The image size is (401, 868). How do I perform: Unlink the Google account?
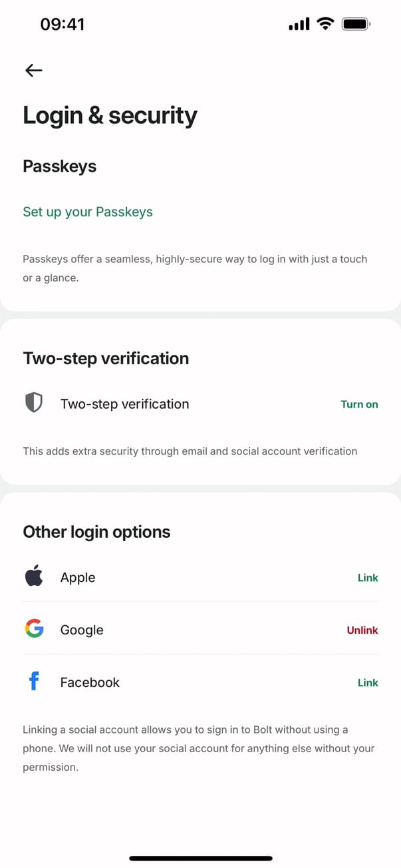point(362,630)
